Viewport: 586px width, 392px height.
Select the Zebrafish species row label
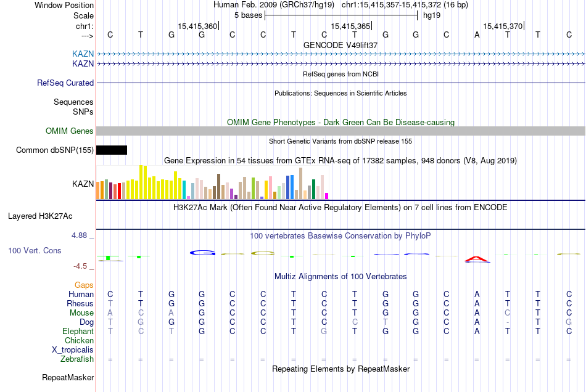[x=77, y=359]
